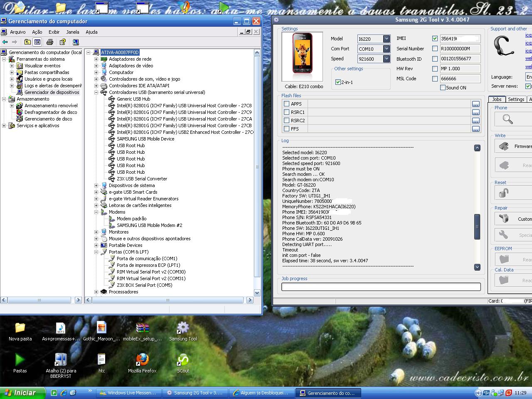Collapse Controladores USB tree node
Image resolution: width=532 pixels, height=399 pixels.
(96, 92)
